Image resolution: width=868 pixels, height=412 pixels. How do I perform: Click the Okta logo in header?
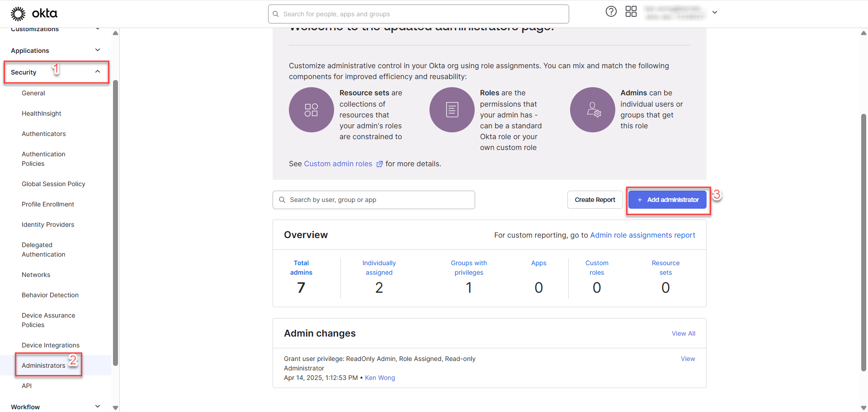click(34, 14)
